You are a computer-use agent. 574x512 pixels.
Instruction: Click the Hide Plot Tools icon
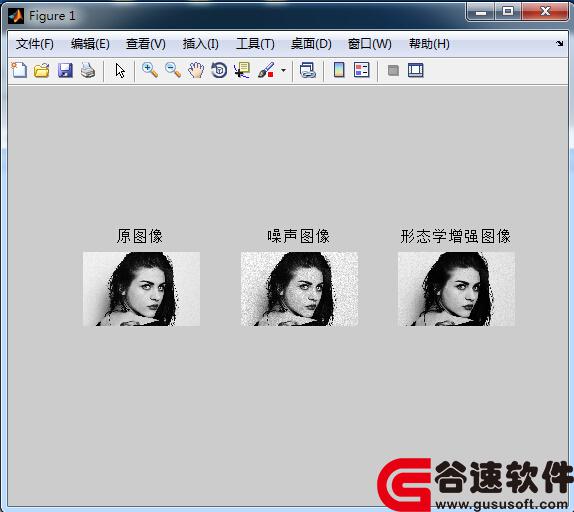[393, 70]
